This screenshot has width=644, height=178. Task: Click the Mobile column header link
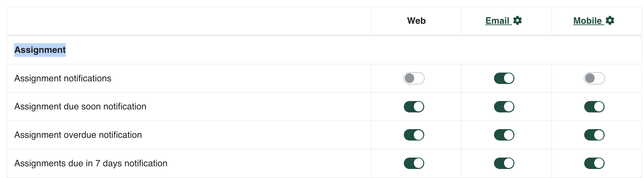(x=587, y=21)
